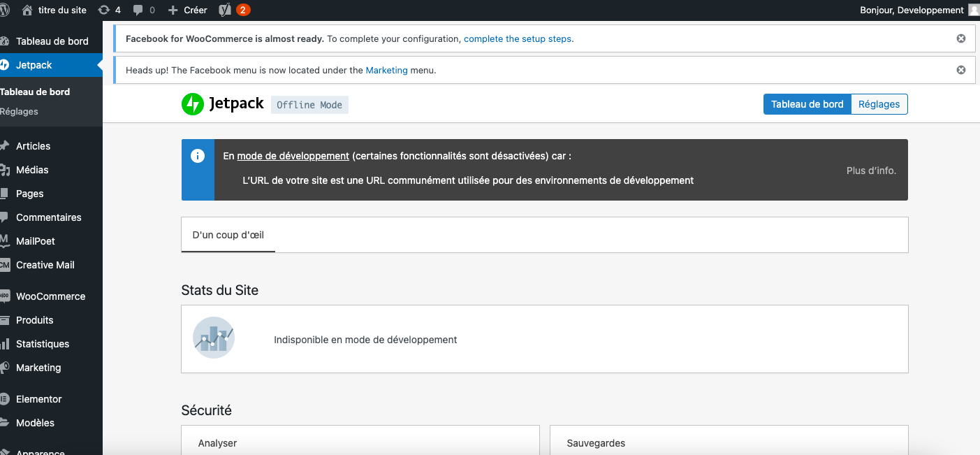This screenshot has height=455, width=980.
Task: Click the Jetpack sidebar lightning icon
Action: pos(4,65)
